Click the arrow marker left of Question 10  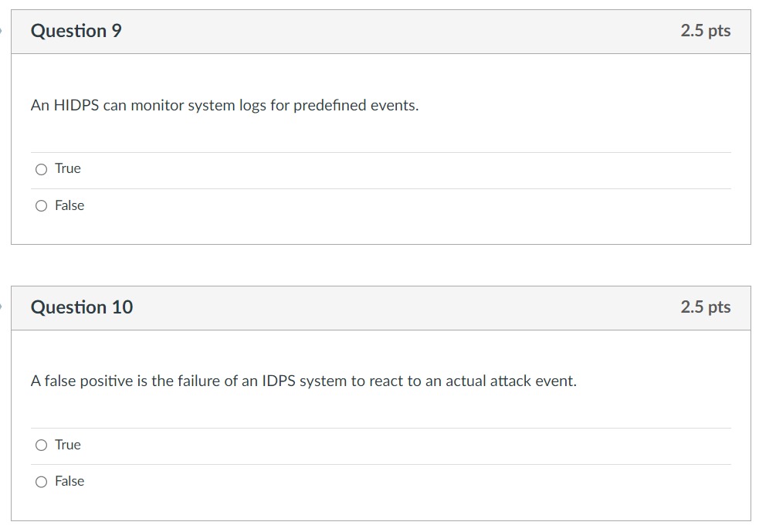click(2, 307)
